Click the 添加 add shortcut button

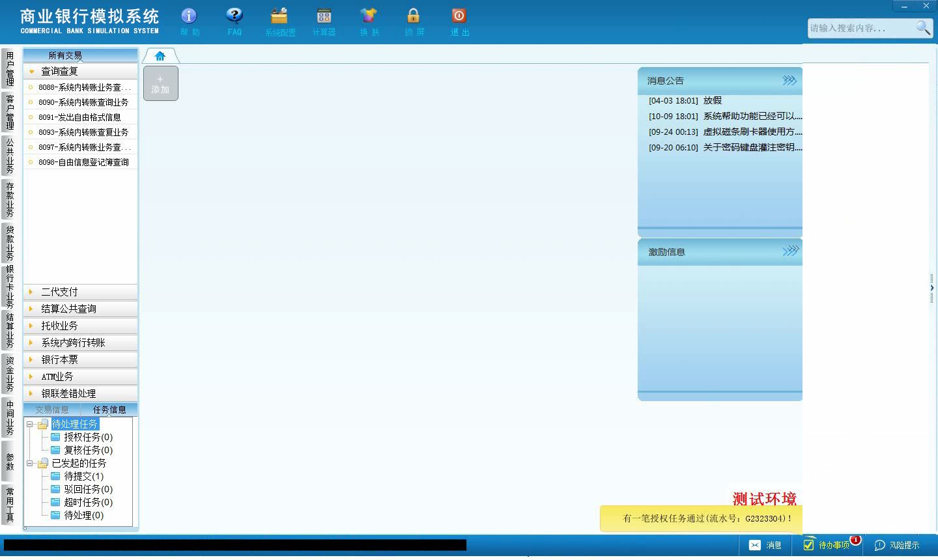(x=160, y=83)
